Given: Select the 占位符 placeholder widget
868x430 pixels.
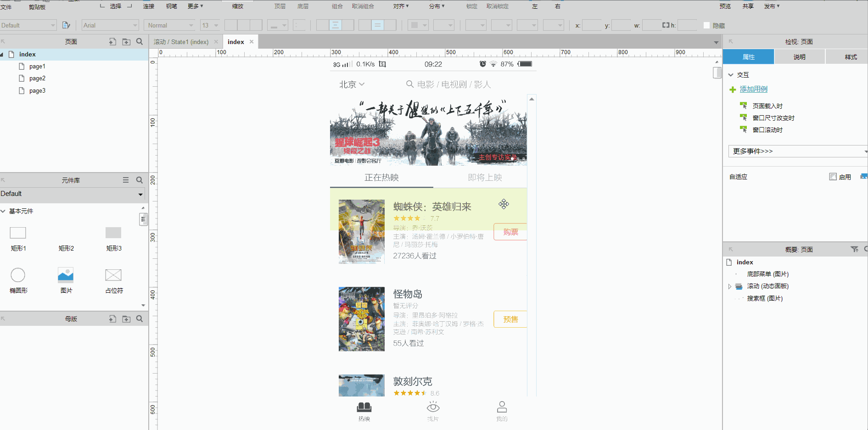Looking at the screenshot, I should tap(113, 275).
